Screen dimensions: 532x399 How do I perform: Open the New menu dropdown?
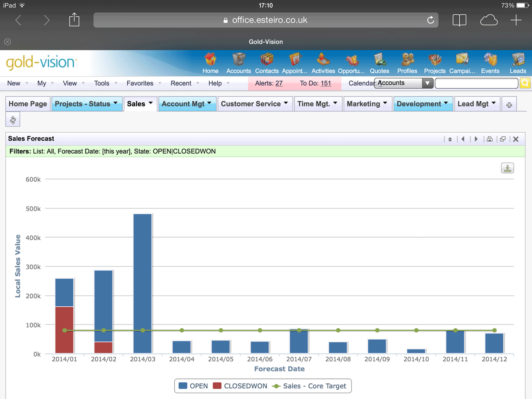tap(17, 83)
